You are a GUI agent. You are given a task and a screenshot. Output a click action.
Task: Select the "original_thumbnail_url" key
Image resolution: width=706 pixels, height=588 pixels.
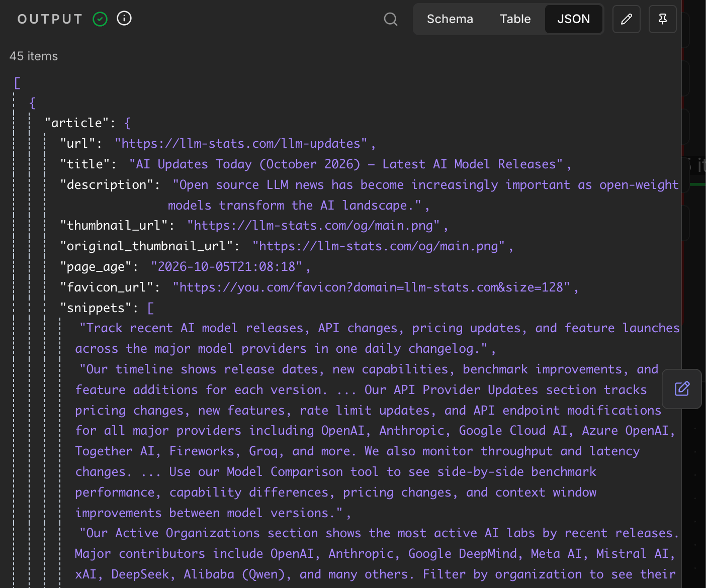pos(146,246)
